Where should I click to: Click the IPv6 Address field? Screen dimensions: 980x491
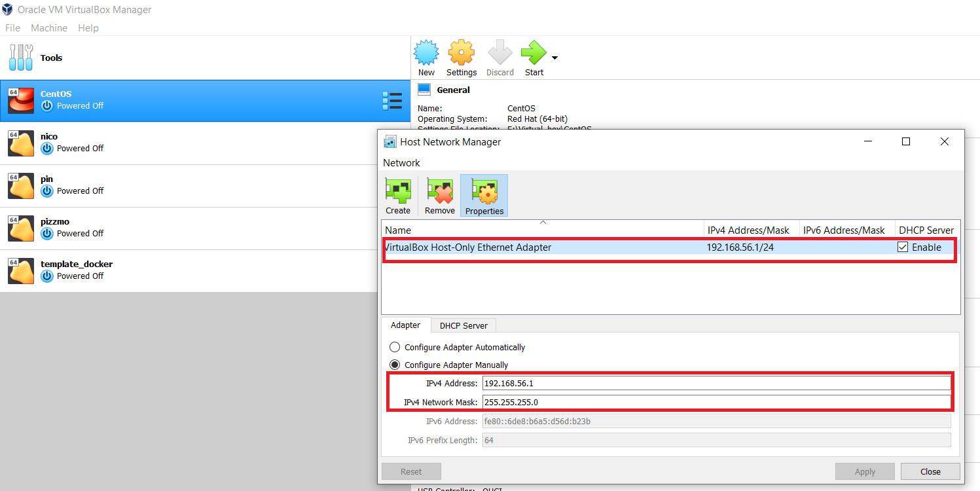click(716, 421)
